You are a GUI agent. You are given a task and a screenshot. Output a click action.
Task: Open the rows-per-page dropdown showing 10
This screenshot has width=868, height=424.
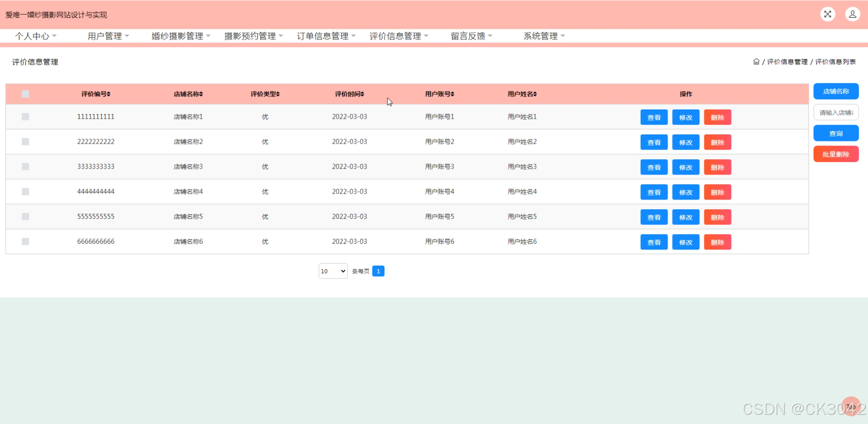[333, 271]
